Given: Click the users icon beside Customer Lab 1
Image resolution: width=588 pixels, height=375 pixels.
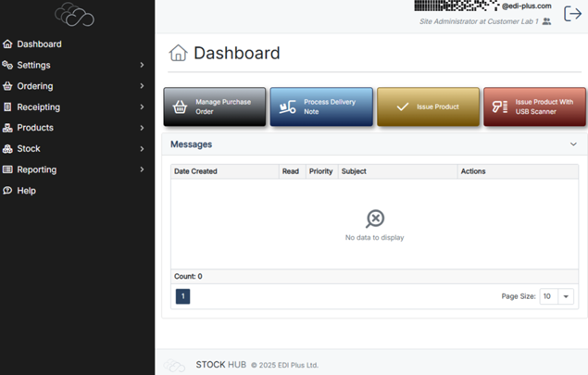Looking at the screenshot, I should tap(546, 21).
